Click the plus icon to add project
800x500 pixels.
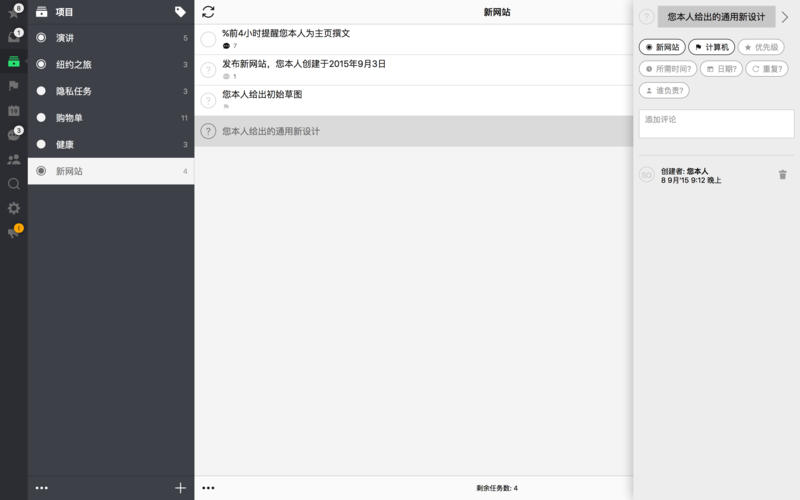pyautogui.click(x=180, y=488)
